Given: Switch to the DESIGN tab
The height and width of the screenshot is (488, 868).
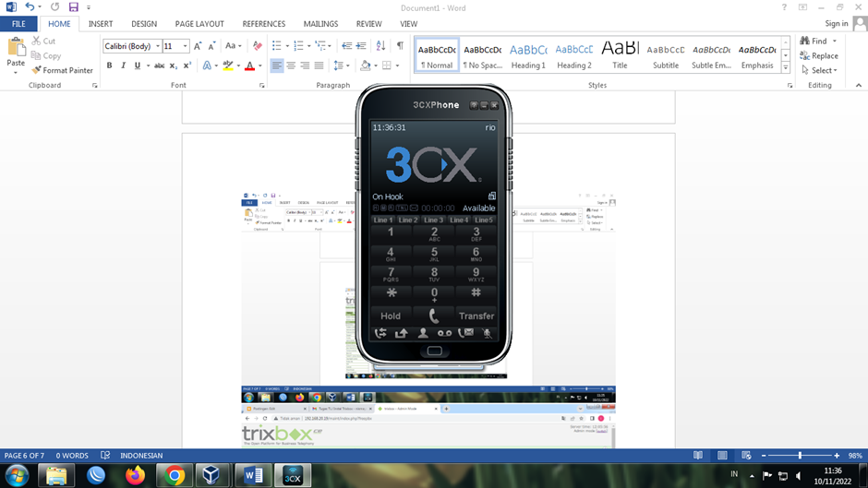Looking at the screenshot, I should pos(144,24).
